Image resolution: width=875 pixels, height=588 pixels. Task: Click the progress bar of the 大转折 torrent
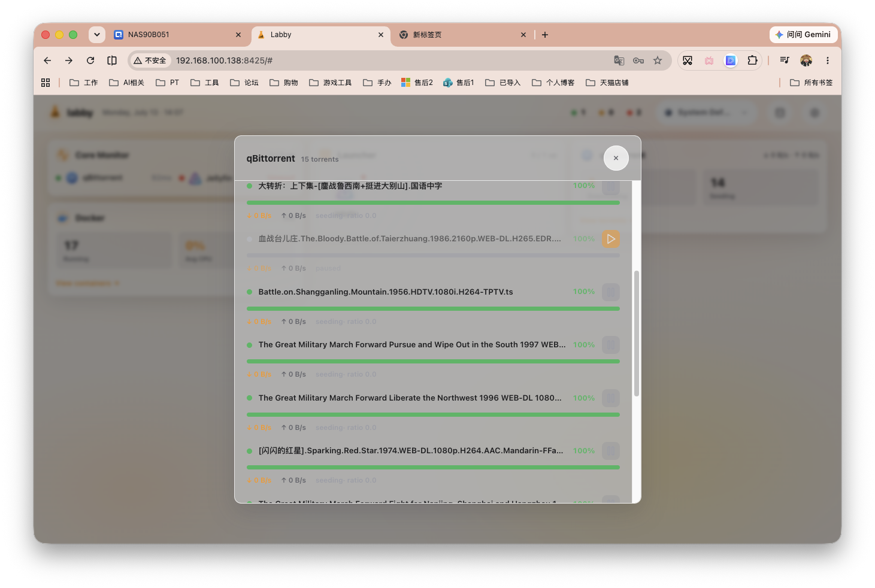coord(433,203)
